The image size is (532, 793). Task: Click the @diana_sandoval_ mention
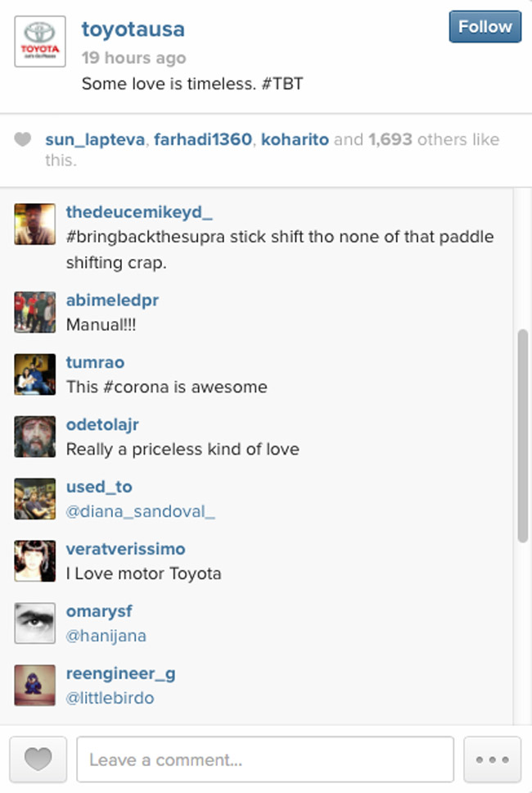(x=140, y=511)
